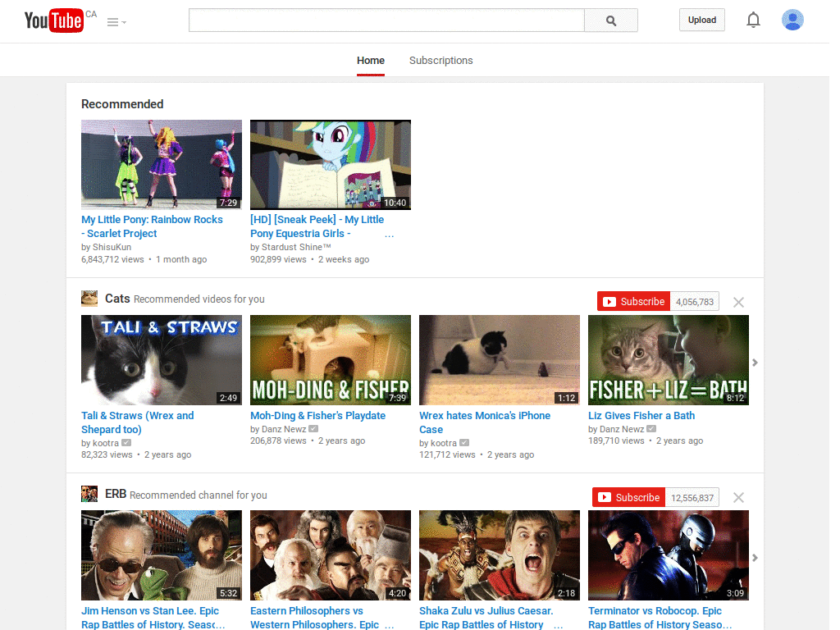Click the Upload button
The height and width of the screenshot is (630, 840).
[x=702, y=20]
